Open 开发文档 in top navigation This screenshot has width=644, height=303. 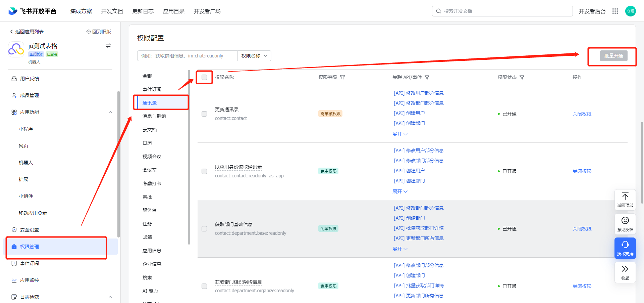112,11
